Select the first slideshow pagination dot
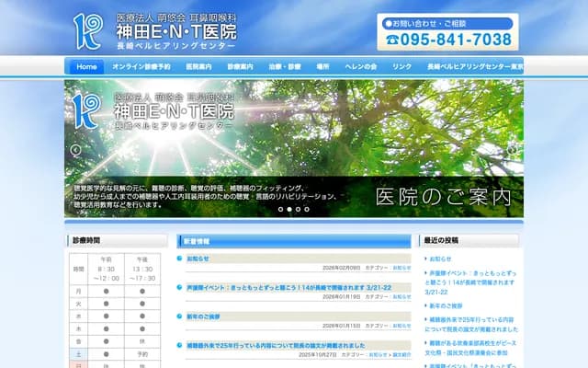Screen dimensions: 588x368 click(280, 209)
